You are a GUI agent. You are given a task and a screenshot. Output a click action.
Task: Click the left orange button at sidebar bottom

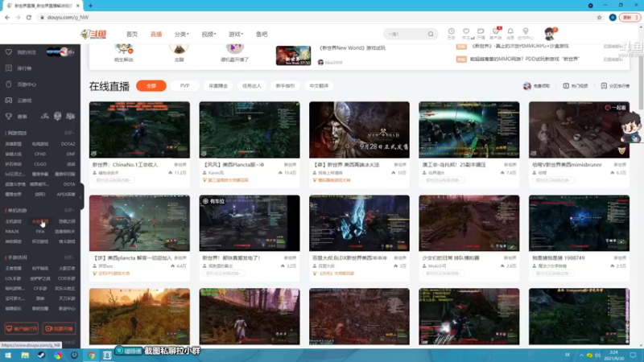pos(22,329)
